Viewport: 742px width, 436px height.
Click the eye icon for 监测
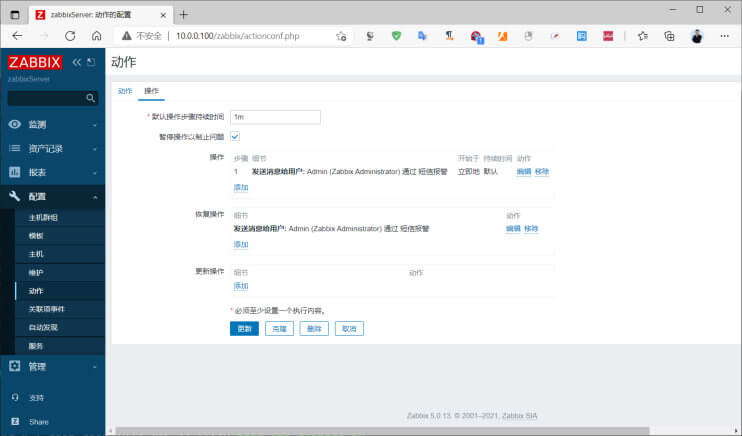point(15,124)
